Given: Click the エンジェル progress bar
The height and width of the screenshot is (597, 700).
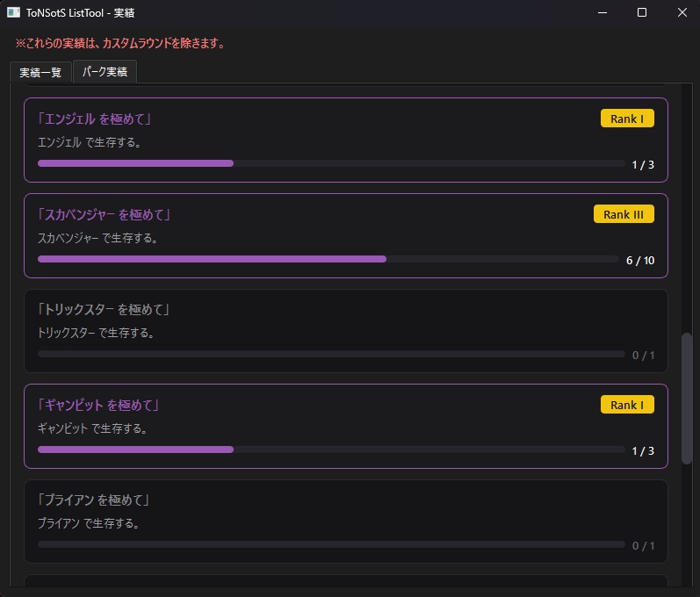Looking at the screenshot, I should (331, 163).
